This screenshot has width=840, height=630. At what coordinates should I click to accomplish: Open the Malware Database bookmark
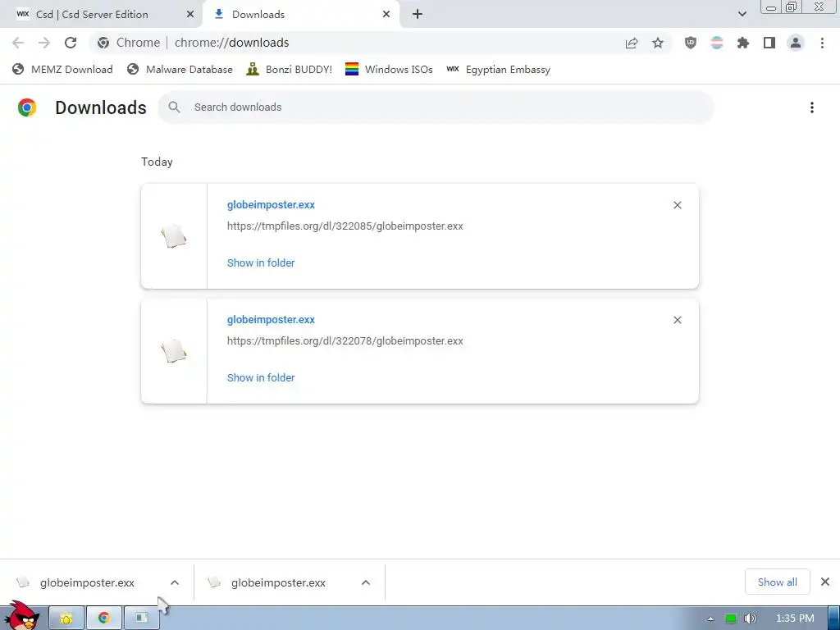pos(180,70)
